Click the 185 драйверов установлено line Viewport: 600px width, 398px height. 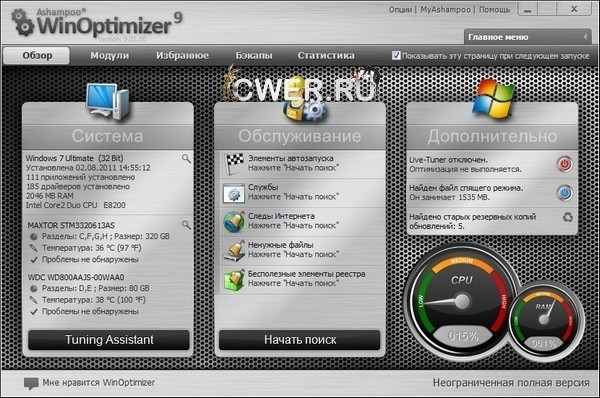(78, 187)
